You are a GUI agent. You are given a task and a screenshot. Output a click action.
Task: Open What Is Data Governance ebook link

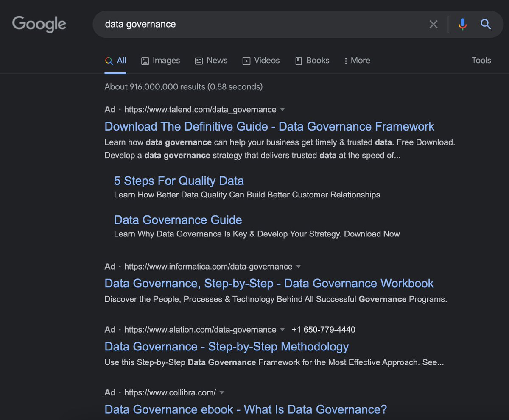coord(246,409)
